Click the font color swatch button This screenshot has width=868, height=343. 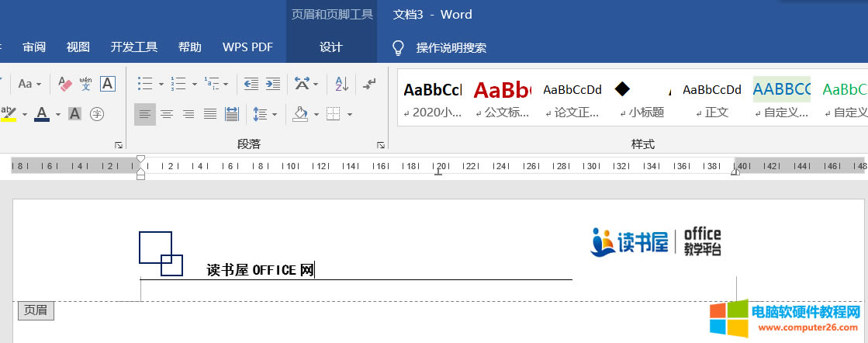click(42, 114)
